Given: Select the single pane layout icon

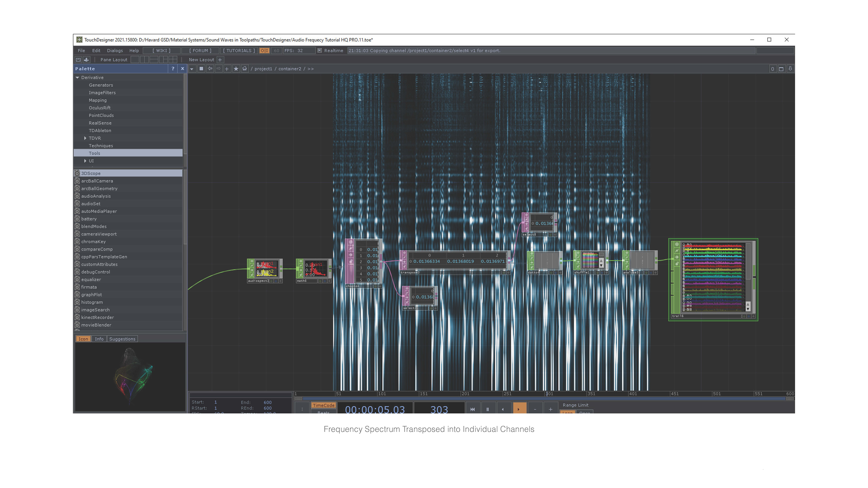Looking at the screenshot, I should [x=135, y=60].
